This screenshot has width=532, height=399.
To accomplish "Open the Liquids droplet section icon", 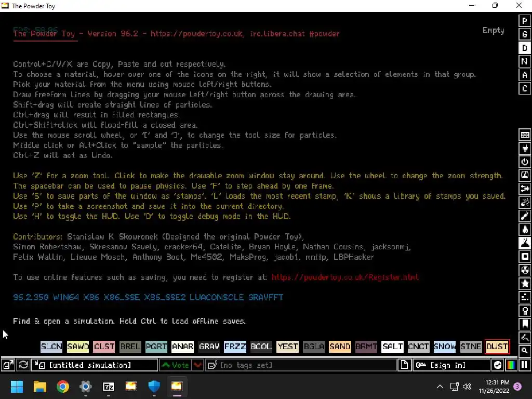I will click(525, 230).
